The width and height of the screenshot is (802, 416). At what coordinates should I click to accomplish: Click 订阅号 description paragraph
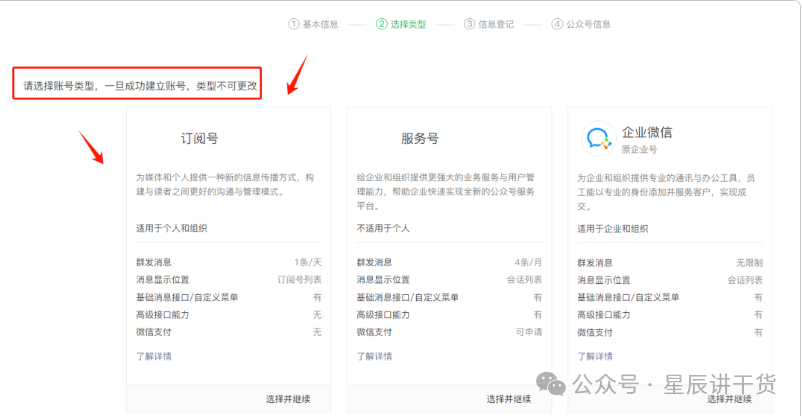click(225, 185)
